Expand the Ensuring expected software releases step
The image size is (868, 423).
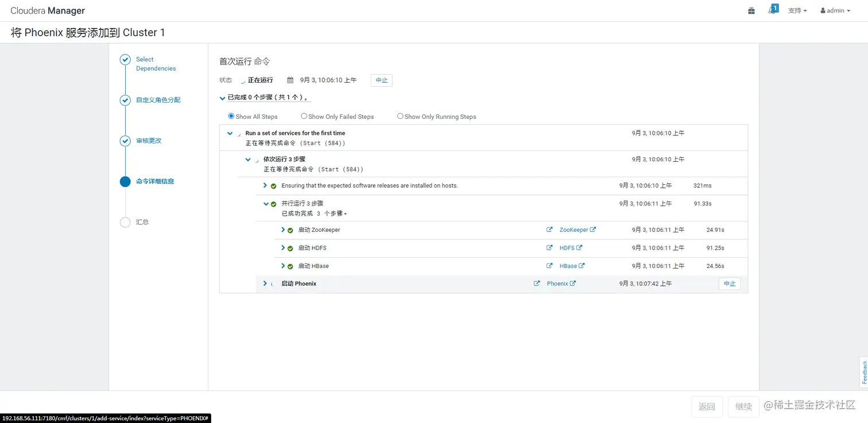[x=265, y=185]
